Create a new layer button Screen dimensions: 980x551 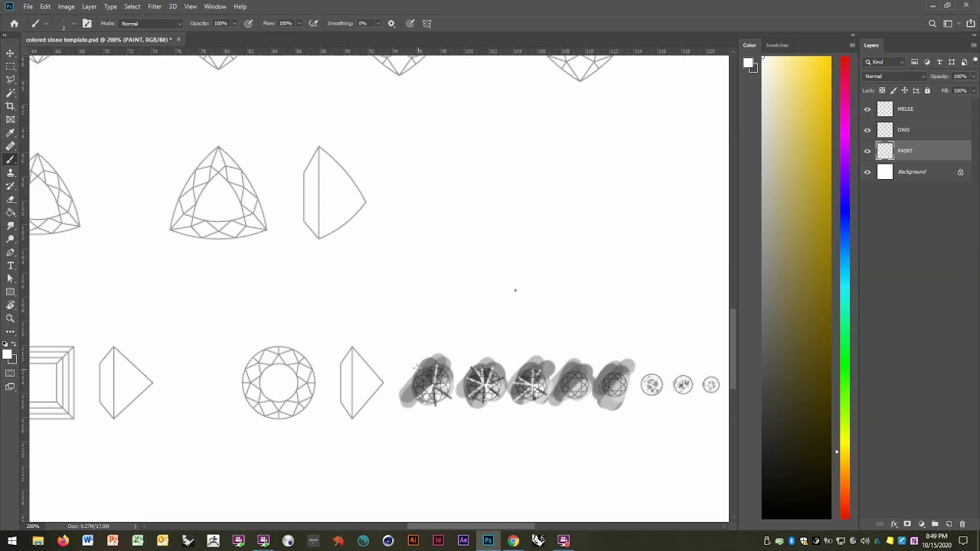point(949,524)
